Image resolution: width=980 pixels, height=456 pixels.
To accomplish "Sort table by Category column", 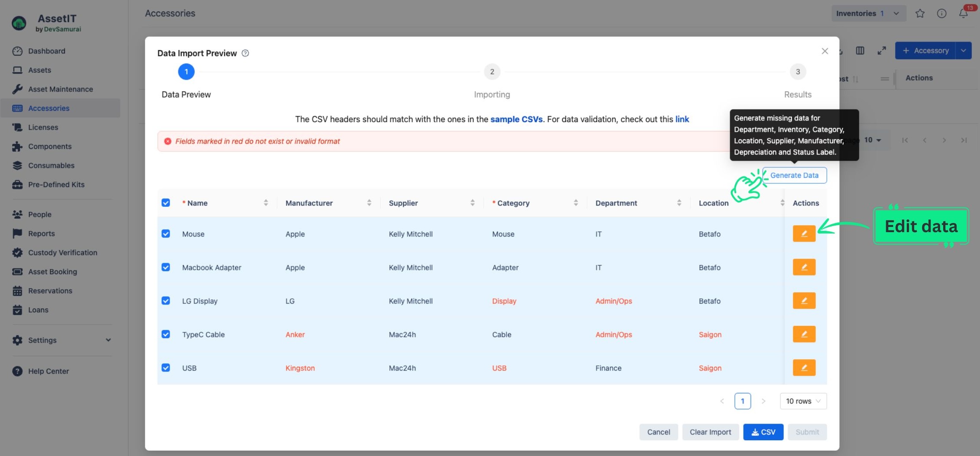I will click(x=576, y=203).
